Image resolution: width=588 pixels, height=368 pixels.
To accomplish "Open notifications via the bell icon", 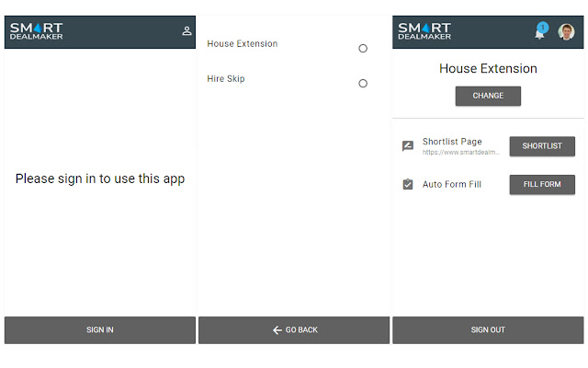I will 539,33.
